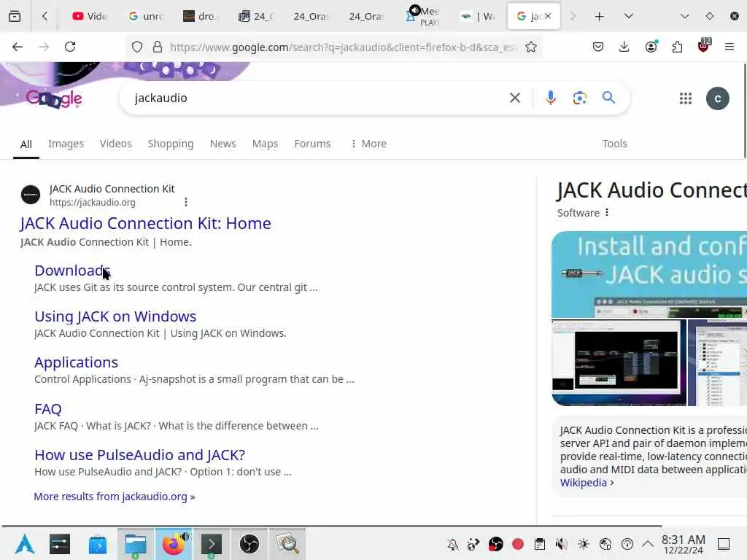Switch to the '| W' tab
Image resolution: width=747 pixels, height=560 pixels.
tap(478, 16)
